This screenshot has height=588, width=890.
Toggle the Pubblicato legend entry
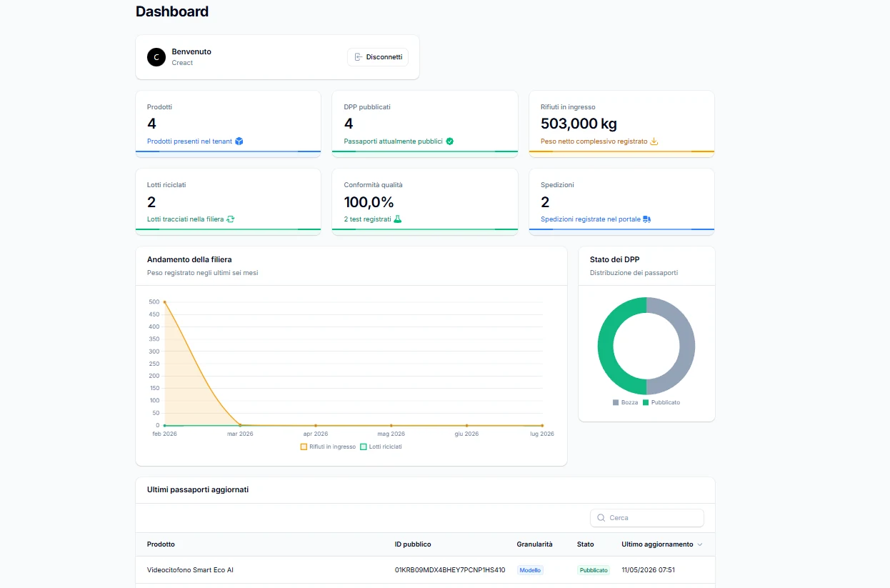(661, 403)
